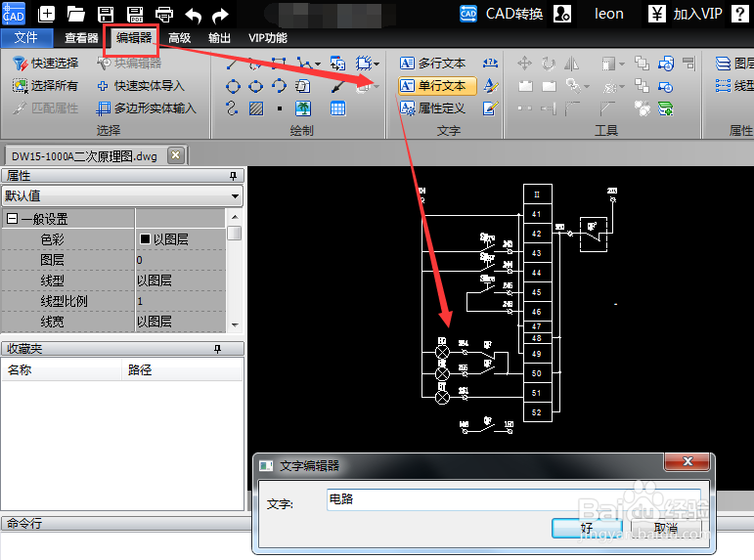Click the 多行文本 button
The height and width of the screenshot is (560, 754).
(x=433, y=63)
